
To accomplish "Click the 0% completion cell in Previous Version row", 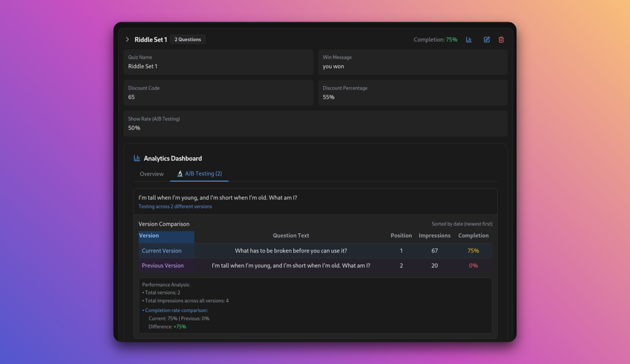I will (473, 265).
